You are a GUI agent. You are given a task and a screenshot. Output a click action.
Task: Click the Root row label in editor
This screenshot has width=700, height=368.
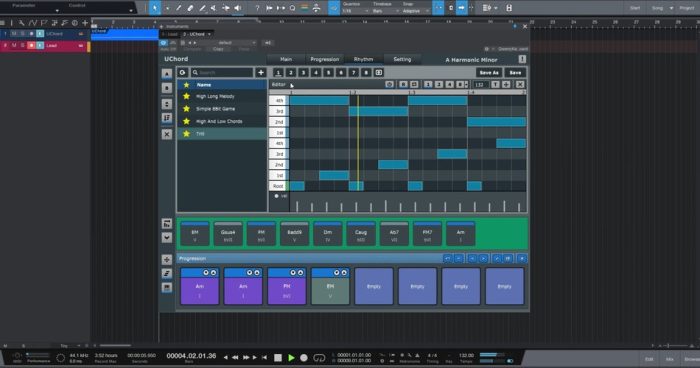coord(278,186)
